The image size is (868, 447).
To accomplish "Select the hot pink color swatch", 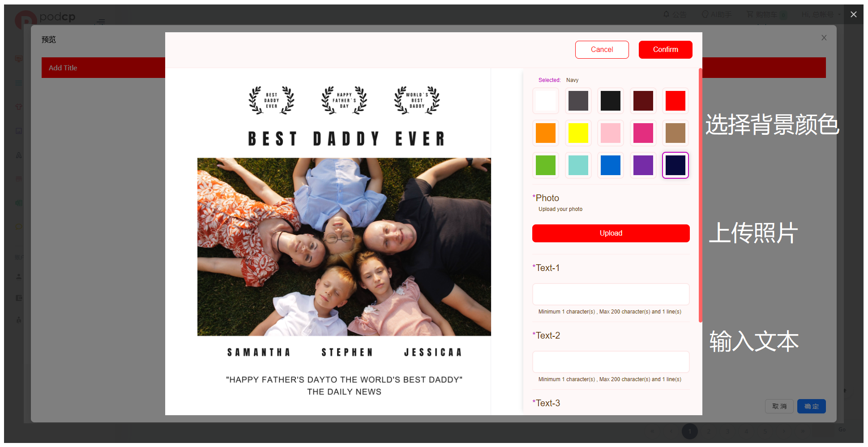I will point(643,133).
